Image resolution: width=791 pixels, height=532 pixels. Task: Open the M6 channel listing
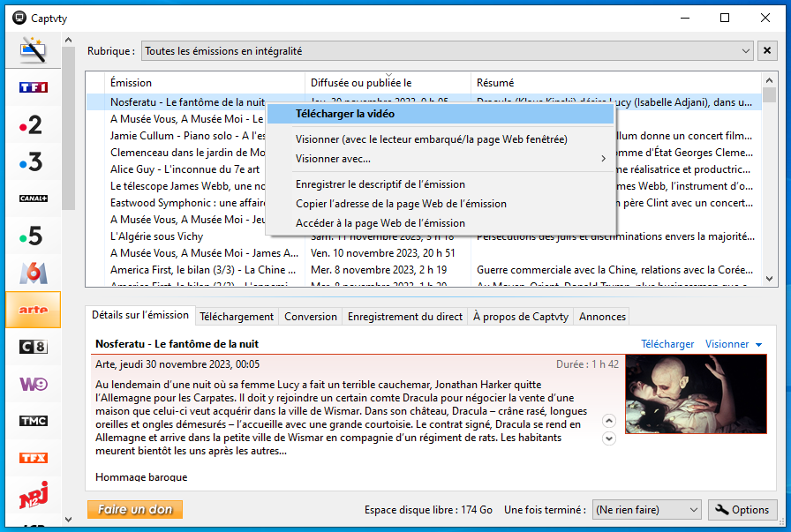click(33, 273)
